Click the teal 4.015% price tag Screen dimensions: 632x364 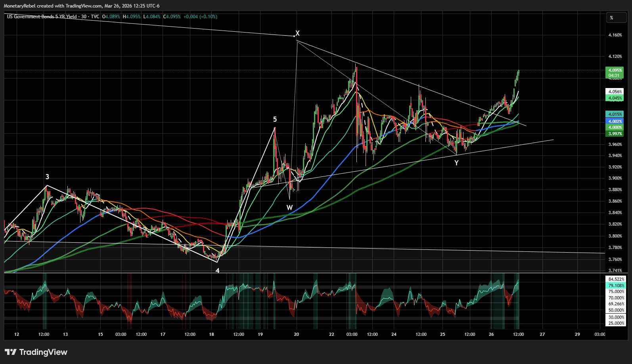pyautogui.click(x=615, y=114)
